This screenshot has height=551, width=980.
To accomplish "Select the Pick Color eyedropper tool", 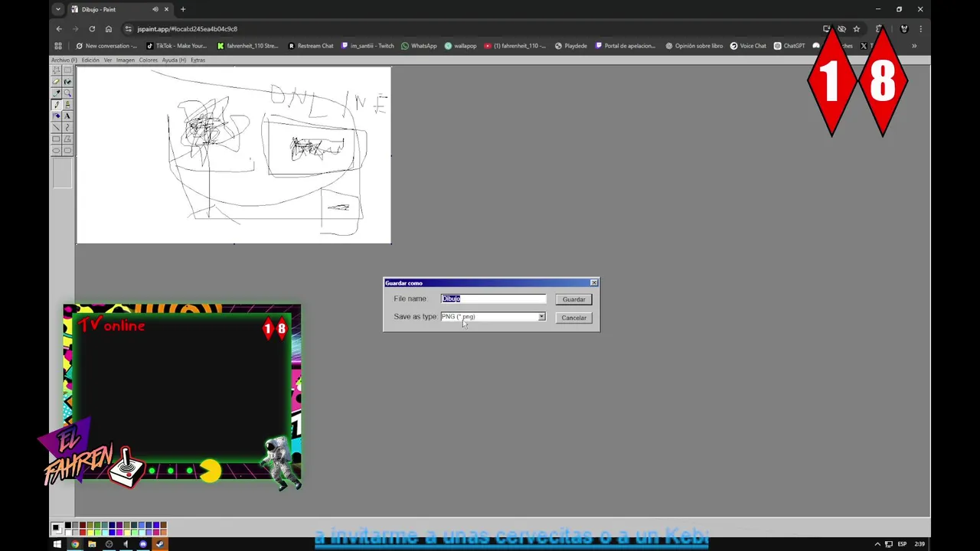I will (x=56, y=93).
